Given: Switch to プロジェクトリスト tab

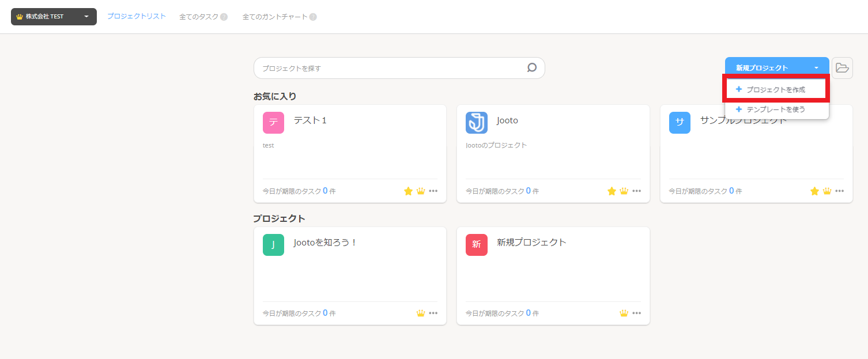Looking at the screenshot, I should coord(137,16).
